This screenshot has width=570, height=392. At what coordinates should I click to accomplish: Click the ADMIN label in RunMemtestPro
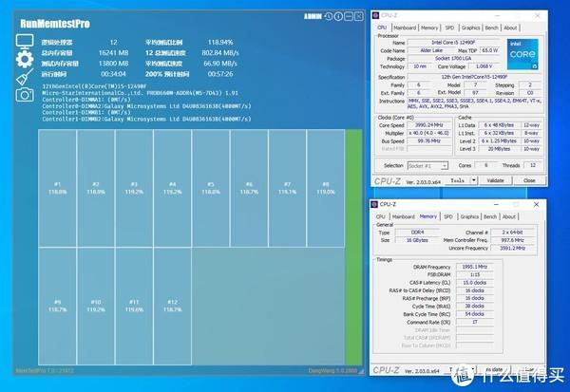[313, 16]
